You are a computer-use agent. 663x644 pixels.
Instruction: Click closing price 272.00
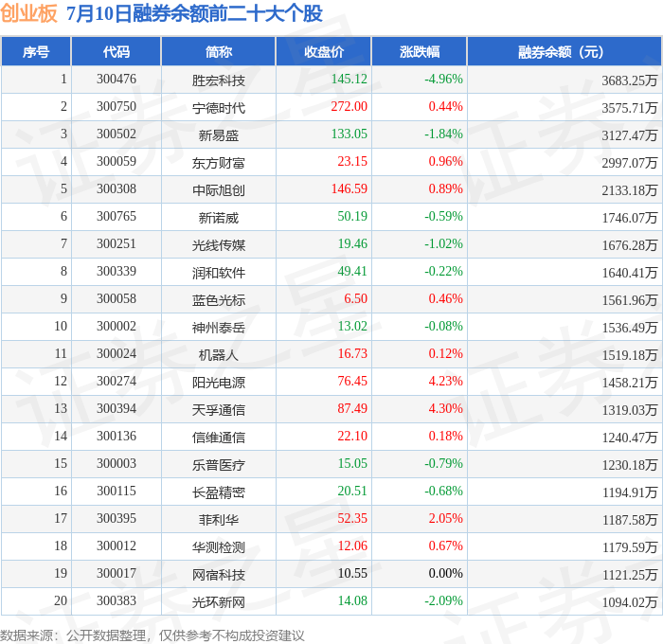click(349, 107)
